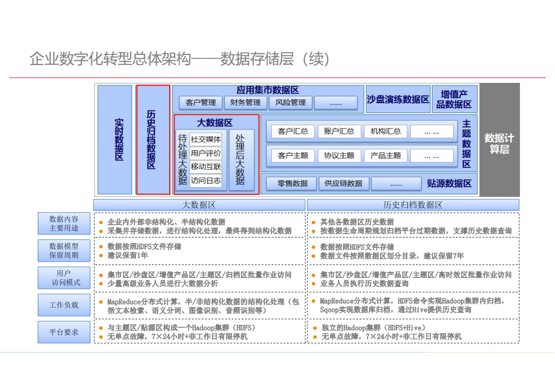Click the text 少量高级业务人员进行大数据分析
Screen dimensions: 555x392
click(163, 283)
